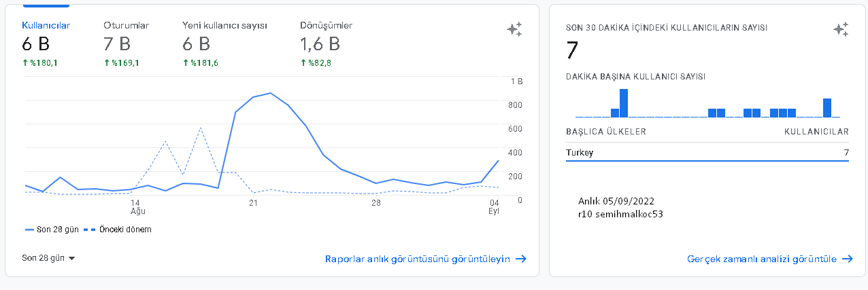868x290 pixels.
Task: Click the dropdown caret next to Son 28 gün
Action: [71, 259]
